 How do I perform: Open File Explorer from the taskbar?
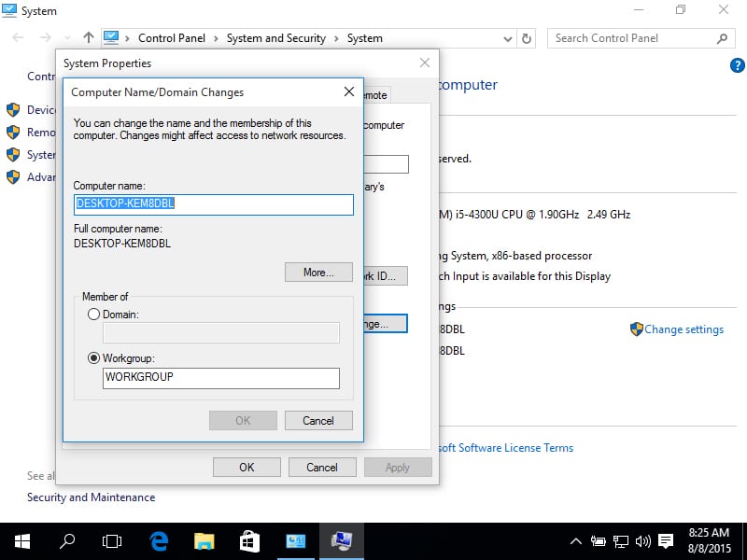(x=204, y=541)
